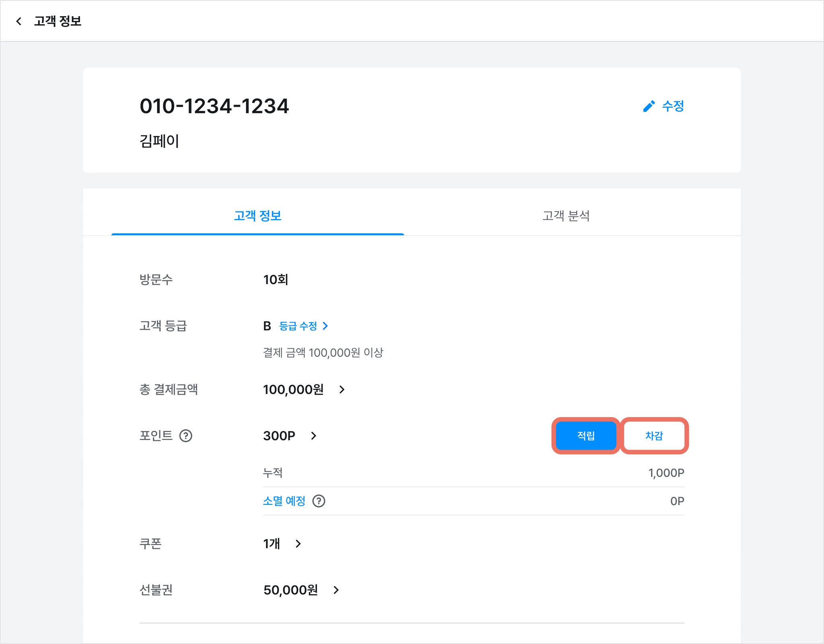Click the 총 결제금액 label

point(169,389)
